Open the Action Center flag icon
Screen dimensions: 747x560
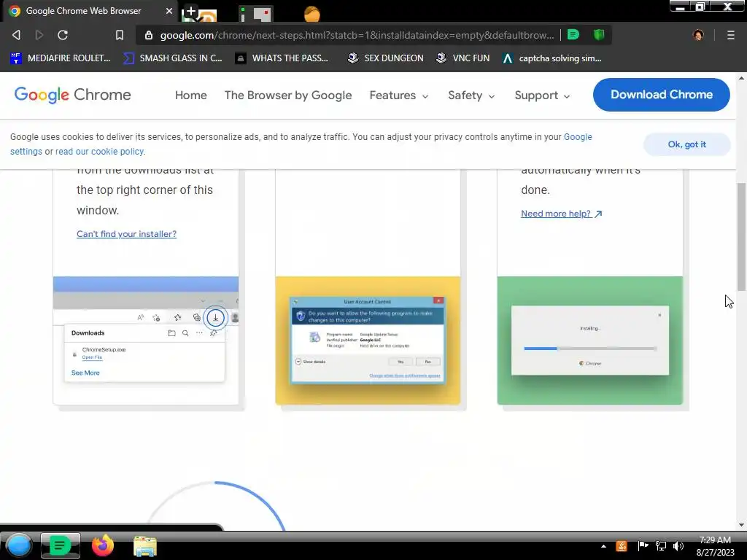tap(643, 545)
